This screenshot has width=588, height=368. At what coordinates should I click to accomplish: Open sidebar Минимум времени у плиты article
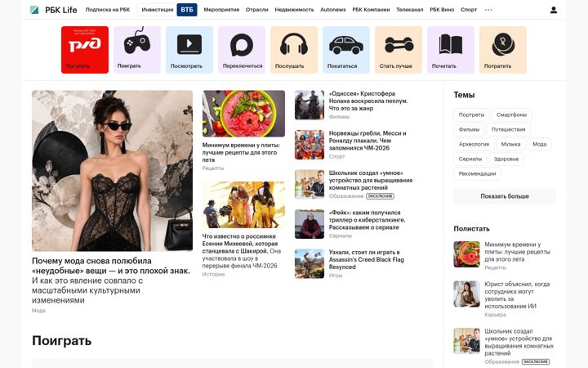click(517, 252)
